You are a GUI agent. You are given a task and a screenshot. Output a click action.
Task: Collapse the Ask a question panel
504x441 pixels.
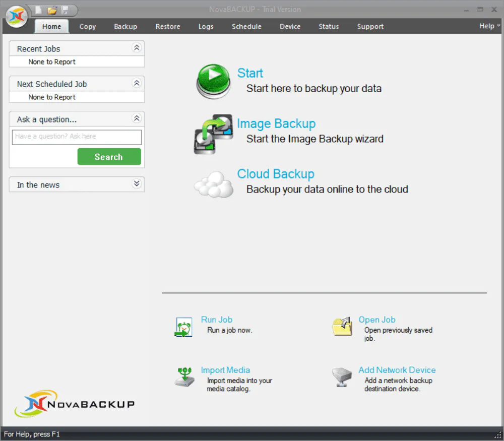point(137,118)
